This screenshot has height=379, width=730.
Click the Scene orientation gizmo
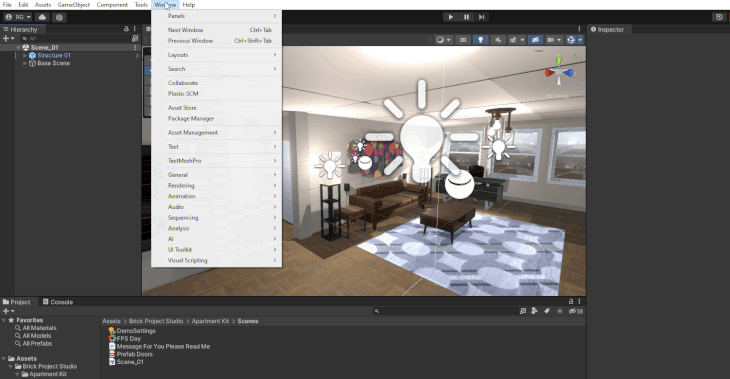559,72
